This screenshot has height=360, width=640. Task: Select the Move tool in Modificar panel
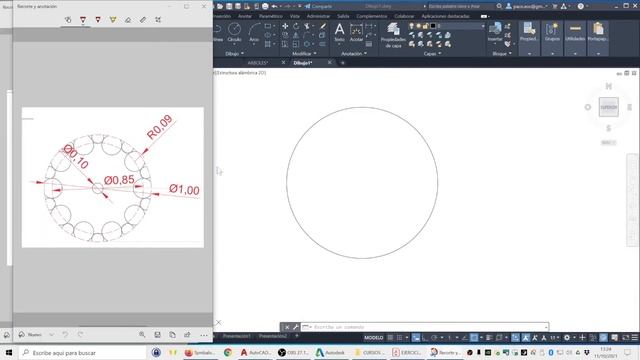pyautogui.click(x=285, y=26)
